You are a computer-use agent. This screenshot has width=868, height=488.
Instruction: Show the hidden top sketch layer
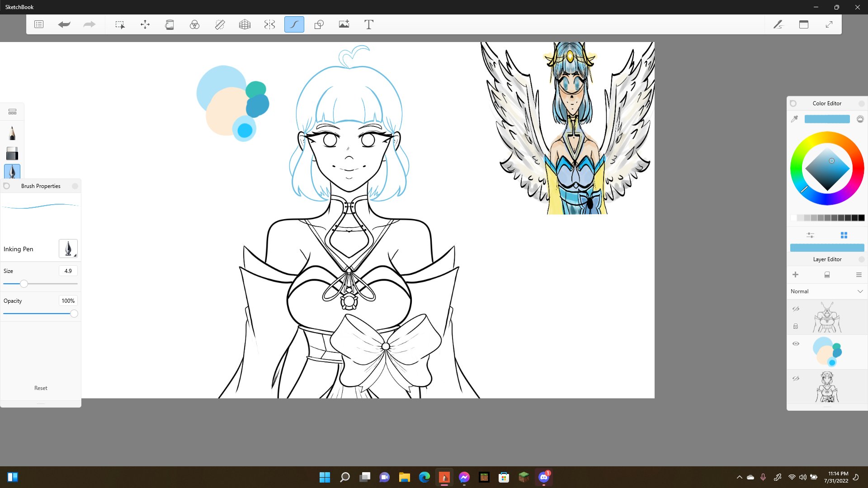[x=796, y=309]
